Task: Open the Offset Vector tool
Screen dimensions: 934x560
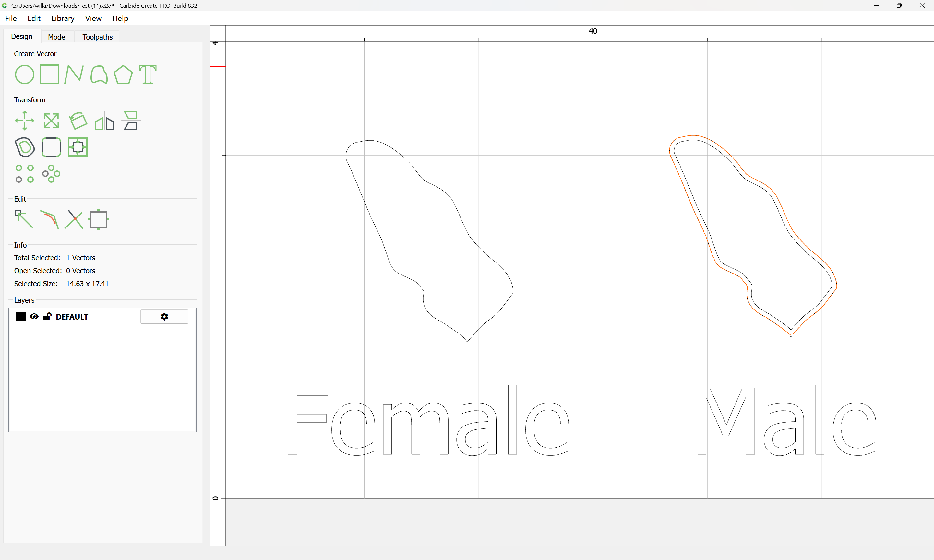Action: (25, 147)
